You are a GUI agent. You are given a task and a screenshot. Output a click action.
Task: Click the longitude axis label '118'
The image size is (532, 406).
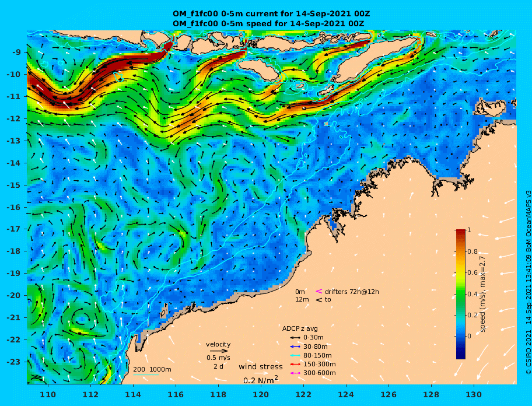point(219,394)
